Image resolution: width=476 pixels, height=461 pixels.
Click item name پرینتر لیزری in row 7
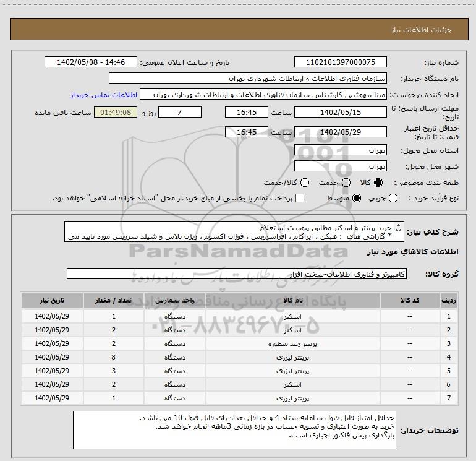pos(292,399)
